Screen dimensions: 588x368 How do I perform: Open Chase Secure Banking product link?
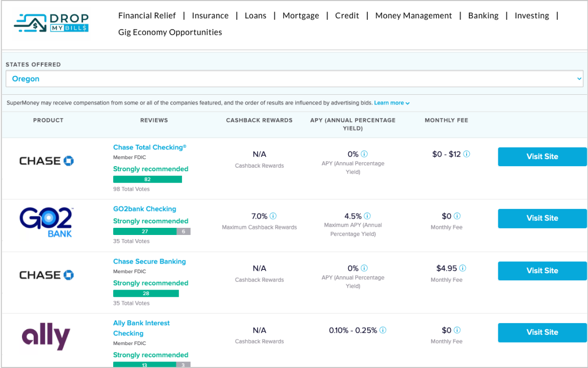click(149, 261)
